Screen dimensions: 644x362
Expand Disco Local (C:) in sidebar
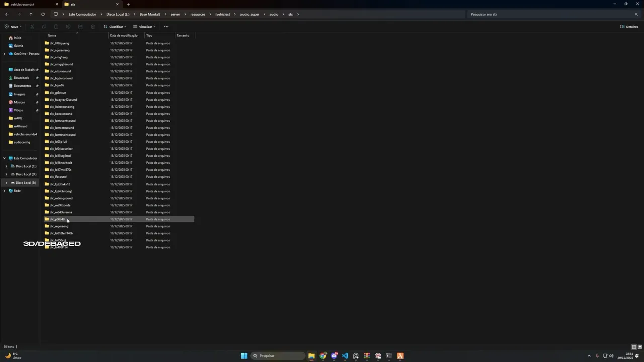click(6, 166)
